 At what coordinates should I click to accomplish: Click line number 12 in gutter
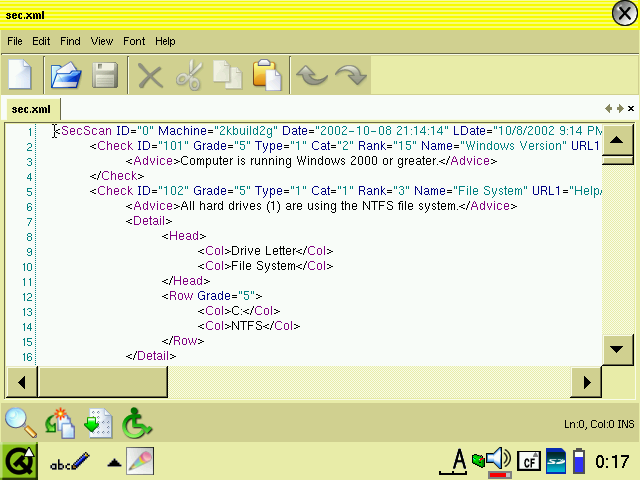[x=27, y=297]
